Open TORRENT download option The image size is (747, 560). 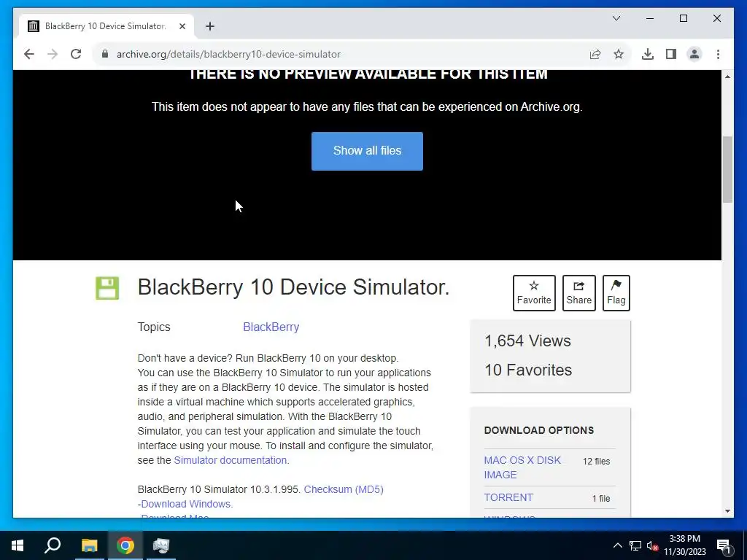tap(508, 497)
